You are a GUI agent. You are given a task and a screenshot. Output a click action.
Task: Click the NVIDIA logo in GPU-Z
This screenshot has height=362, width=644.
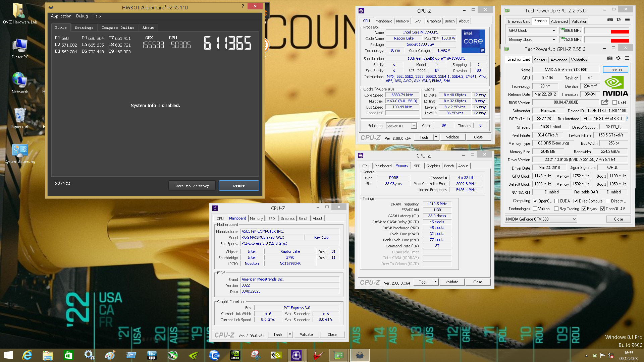tap(615, 86)
